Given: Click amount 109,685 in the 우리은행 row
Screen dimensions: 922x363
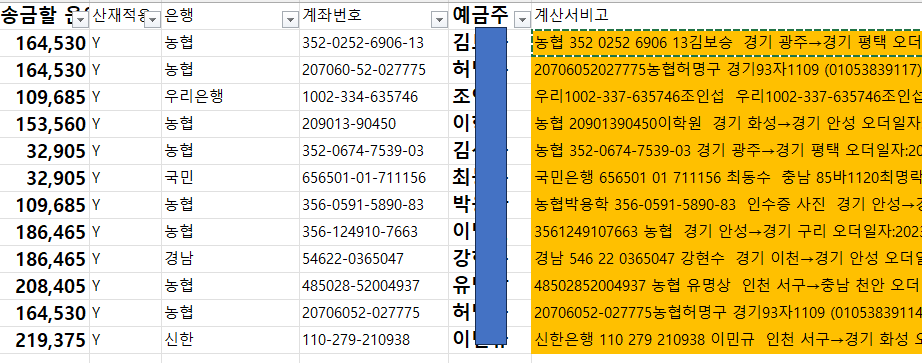Looking at the screenshot, I should [45, 97].
